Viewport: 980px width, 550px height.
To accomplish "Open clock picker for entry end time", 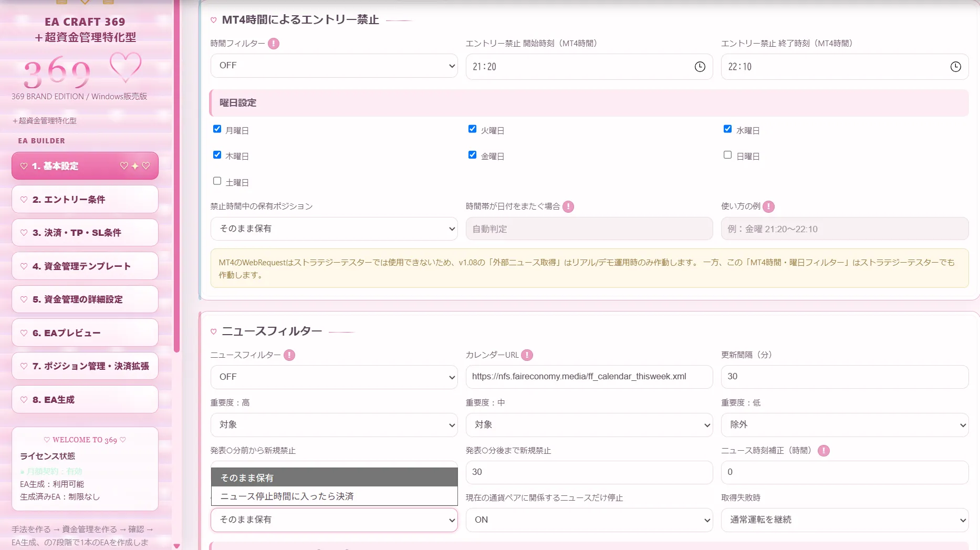I will click(x=955, y=67).
